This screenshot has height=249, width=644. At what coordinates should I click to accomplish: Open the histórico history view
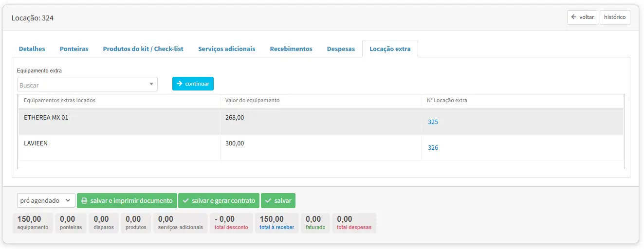[x=614, y=17]
